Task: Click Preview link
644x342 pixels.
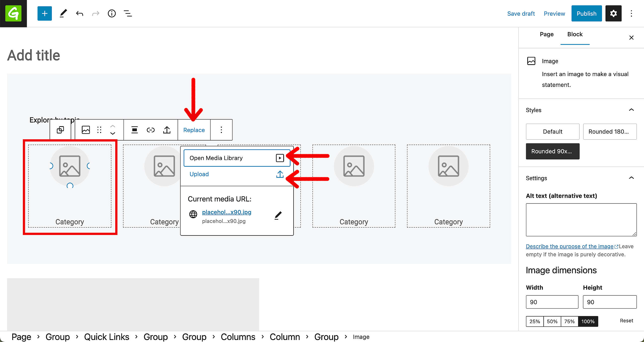Action: [554, 14]
